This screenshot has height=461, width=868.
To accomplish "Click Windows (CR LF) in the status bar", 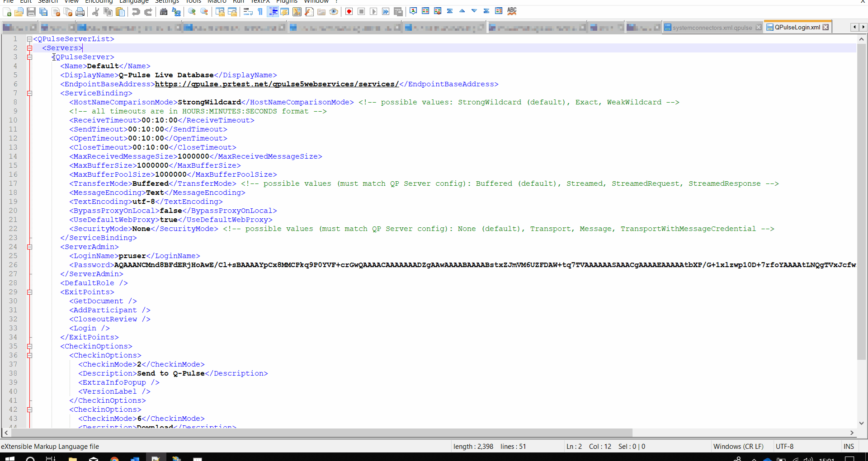I will click(738, 447).
